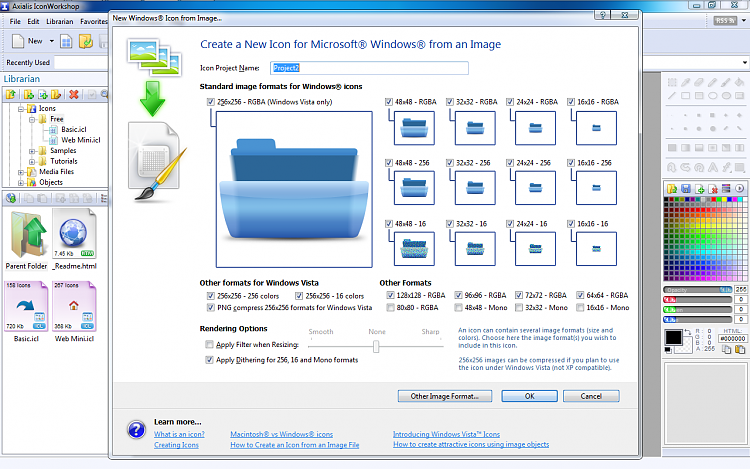750x469 pixels.
Task: Open the Recently Used dropdown list
Action: 744,63
